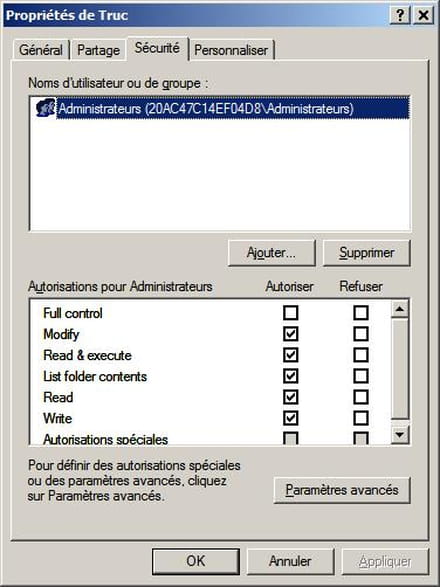This screenshot has height=587, width=440.
Task: Click permissions list scroll down arrow
Action: coord(400,435)
